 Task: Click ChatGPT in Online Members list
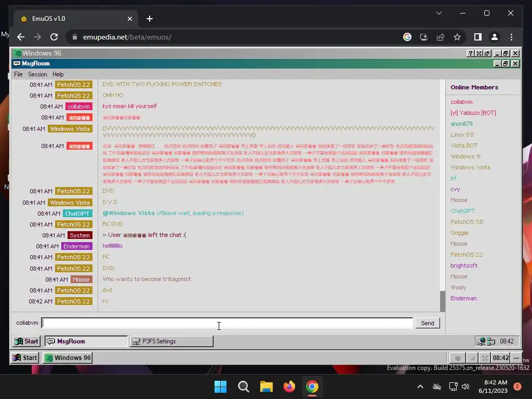pyautogui.click(x=462, y=211)
